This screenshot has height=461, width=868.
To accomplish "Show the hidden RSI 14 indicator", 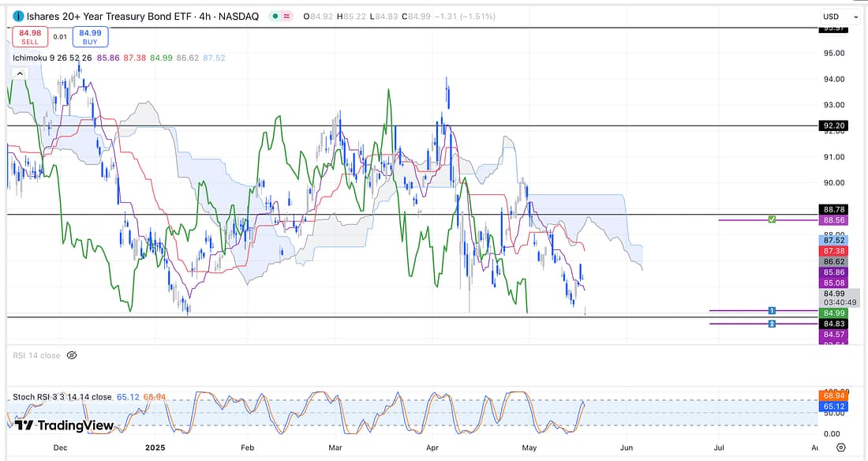I will click(x=71, y=356).
